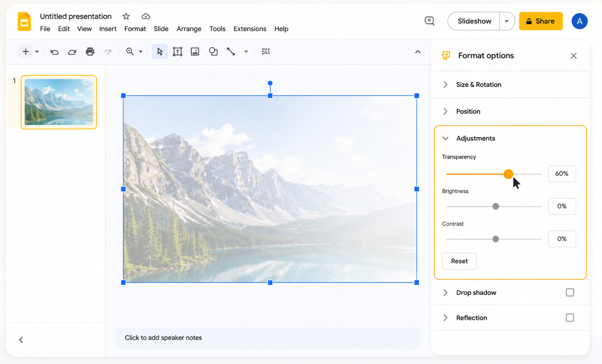The image size is (602, 364).
Task: Open the View menu
Action: point(84,29)
